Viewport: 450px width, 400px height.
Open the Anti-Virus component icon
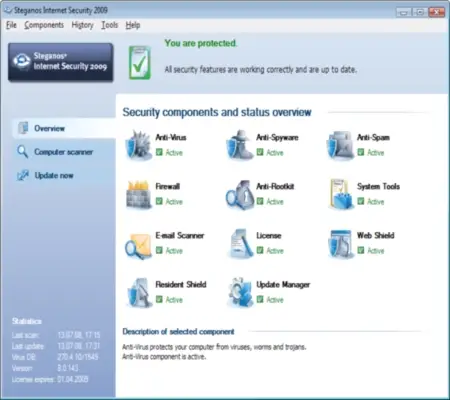click(x=138, y=145)
